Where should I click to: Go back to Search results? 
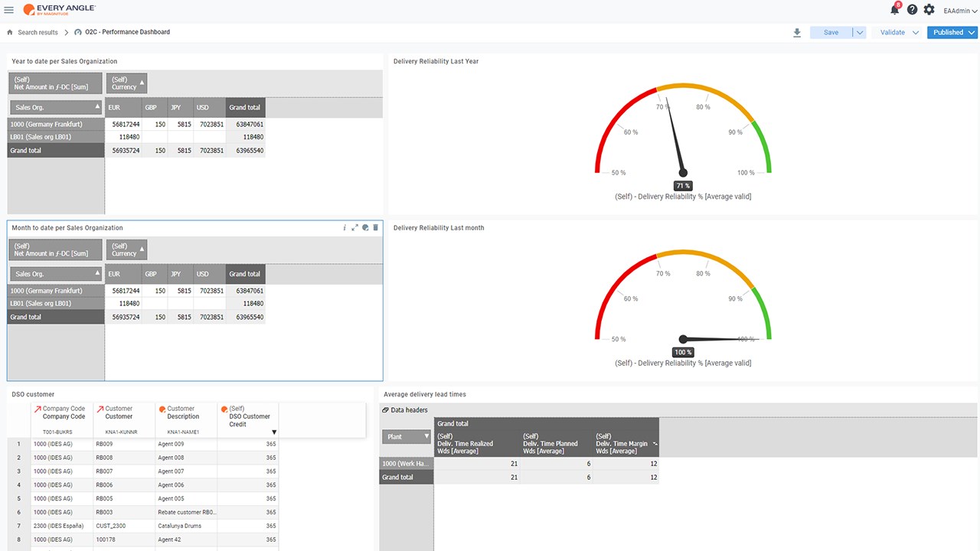38,32
